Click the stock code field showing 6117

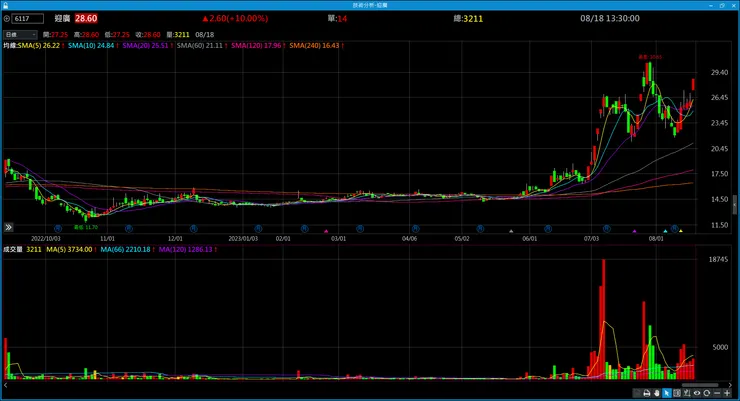point(28,19)
